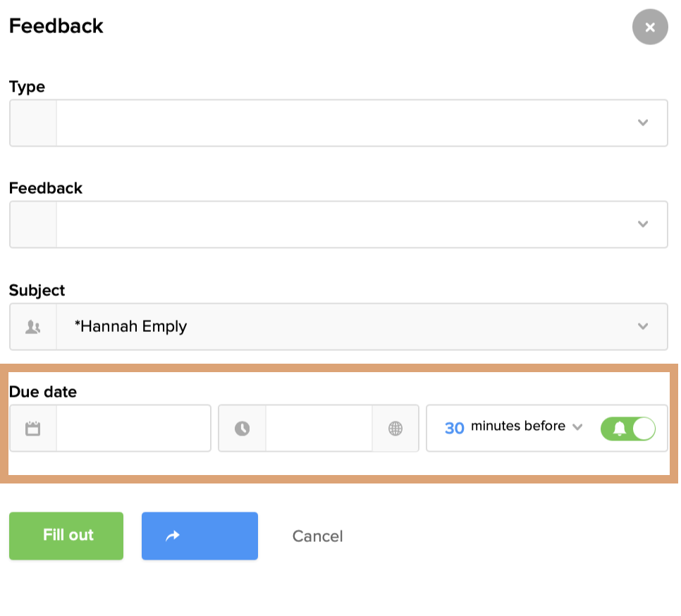Dismiss the Feedback dialog with the X
Screen dimensions: 681x616
649,27
